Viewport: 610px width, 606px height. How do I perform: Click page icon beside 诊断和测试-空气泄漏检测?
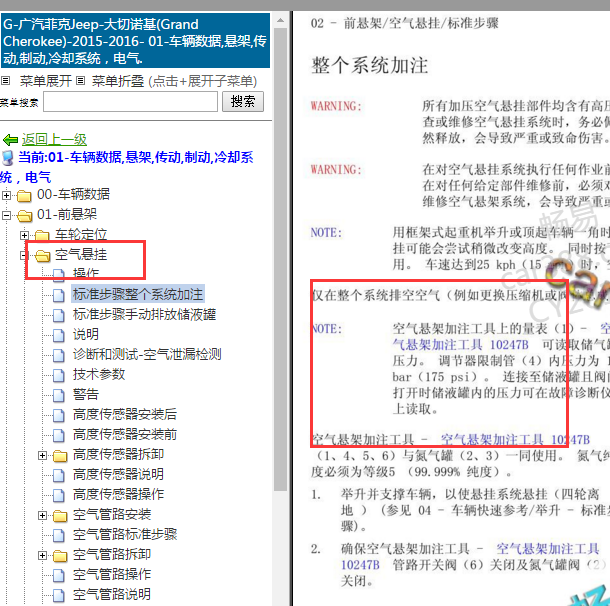tap(59, 356)
